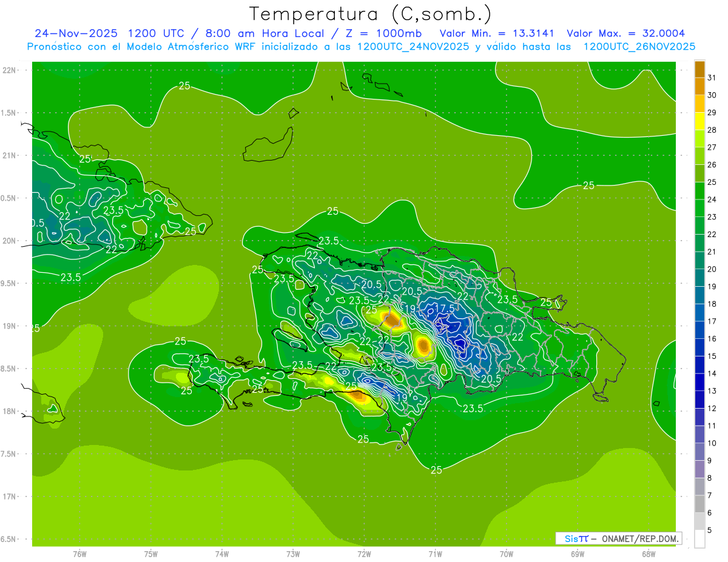Click the 73W longitude axis label
Image resolution: width=728 pixels, height=562 pixels.
click(293, 554)
